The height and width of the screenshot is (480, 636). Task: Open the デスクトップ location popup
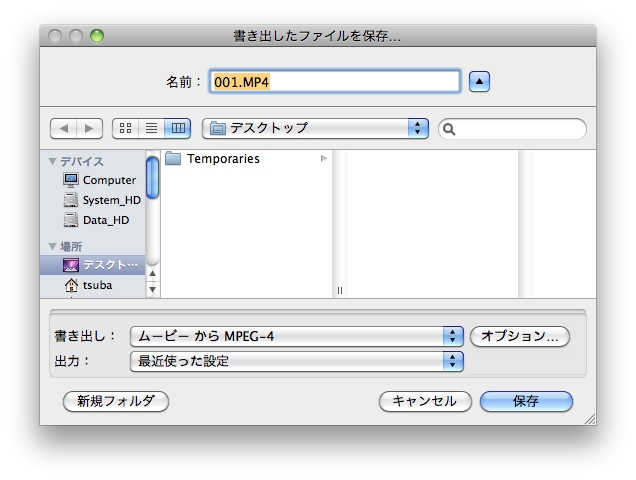coord(315,129)
